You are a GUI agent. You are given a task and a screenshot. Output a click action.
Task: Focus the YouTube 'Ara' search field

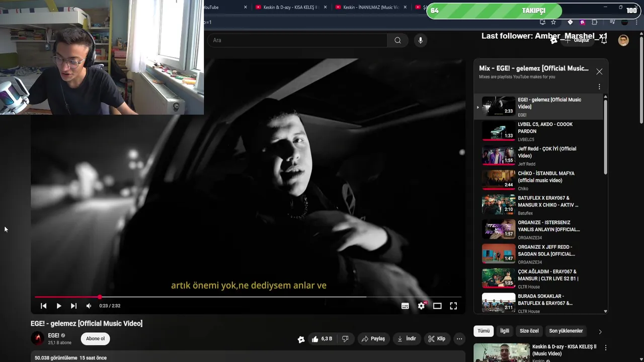point(297,40)
